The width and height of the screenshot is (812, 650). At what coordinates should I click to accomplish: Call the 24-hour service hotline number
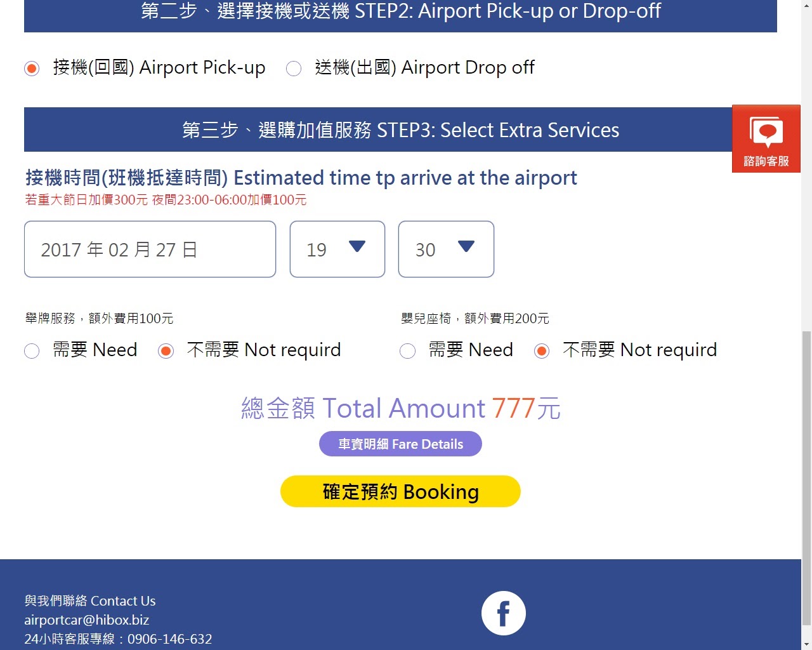pos(170,639)
